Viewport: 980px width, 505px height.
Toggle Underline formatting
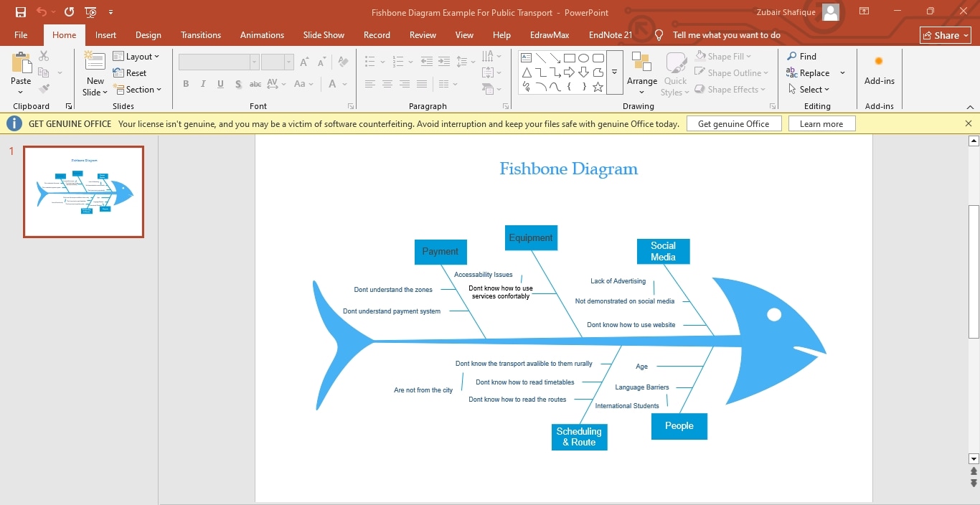coord(220,84)
